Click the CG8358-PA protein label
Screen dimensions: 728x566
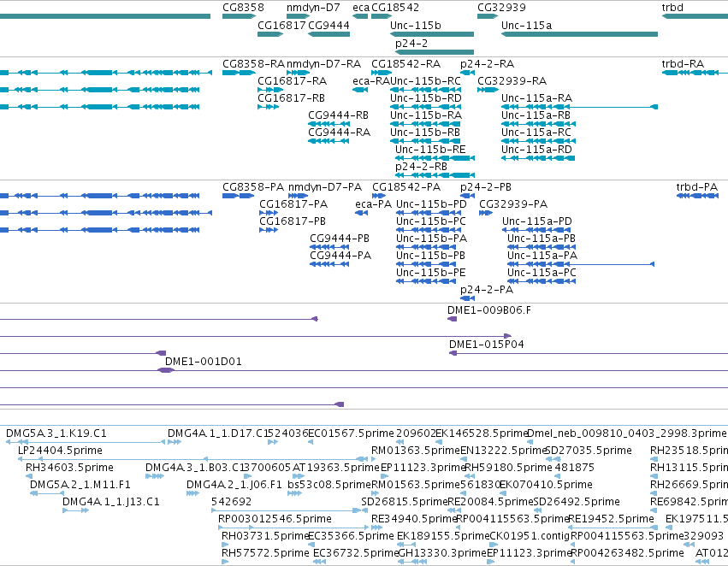coord(253,187)
